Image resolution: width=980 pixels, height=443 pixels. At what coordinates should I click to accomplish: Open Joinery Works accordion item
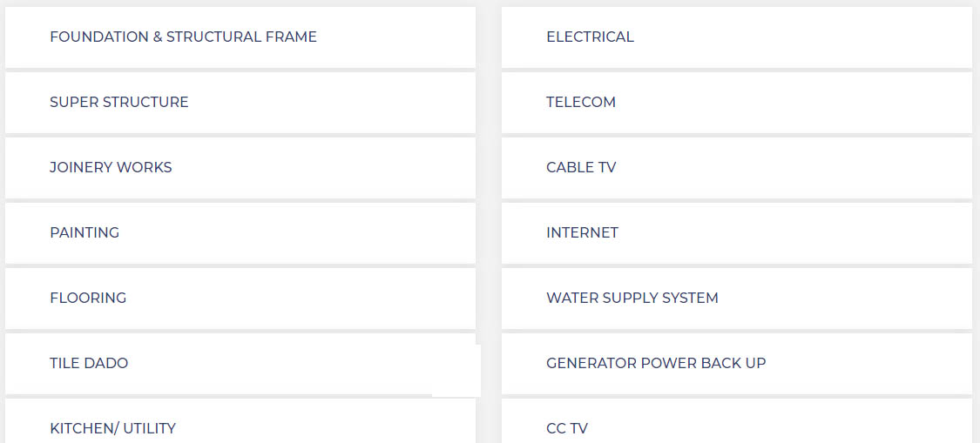coord(240,167)
